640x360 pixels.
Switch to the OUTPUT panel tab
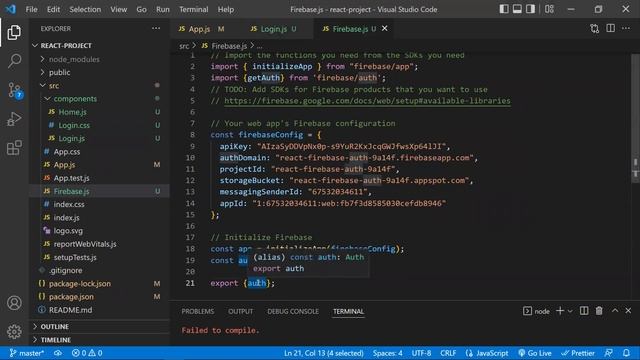coord(240,311)
